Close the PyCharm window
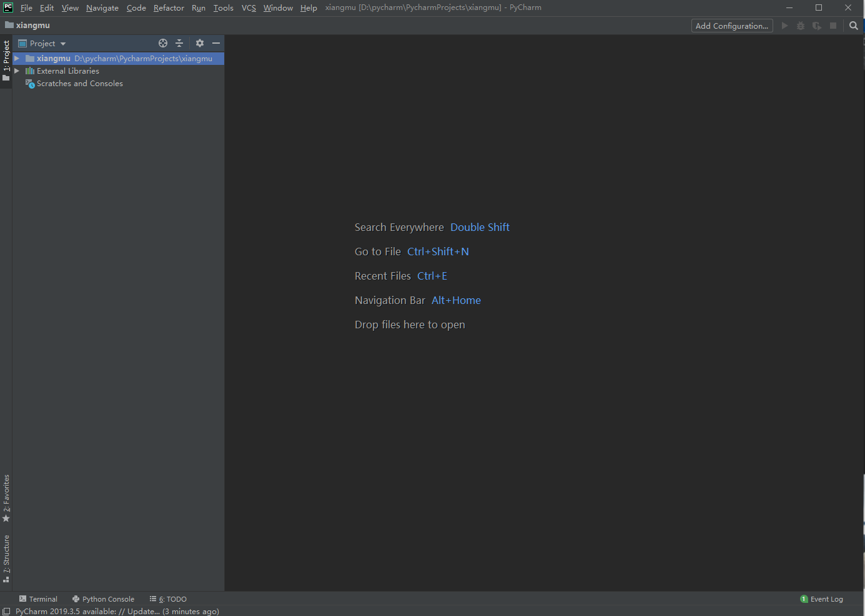Image resolution: width=865 pixels, height=616 pixels. 848,7
